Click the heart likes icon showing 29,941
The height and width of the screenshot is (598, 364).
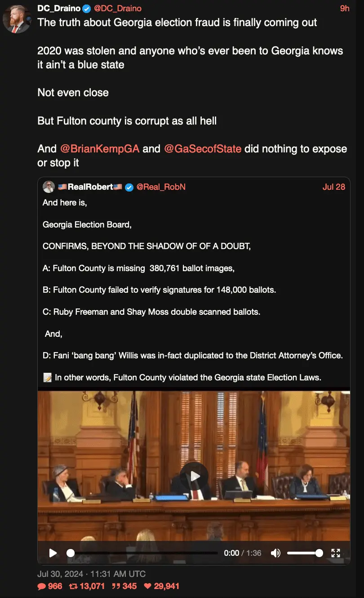[x=147, y=586]
